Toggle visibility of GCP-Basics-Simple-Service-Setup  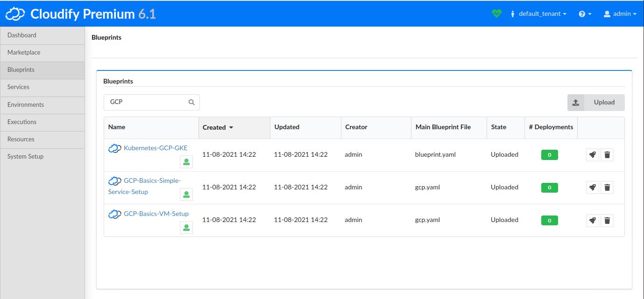click(186, 194)
